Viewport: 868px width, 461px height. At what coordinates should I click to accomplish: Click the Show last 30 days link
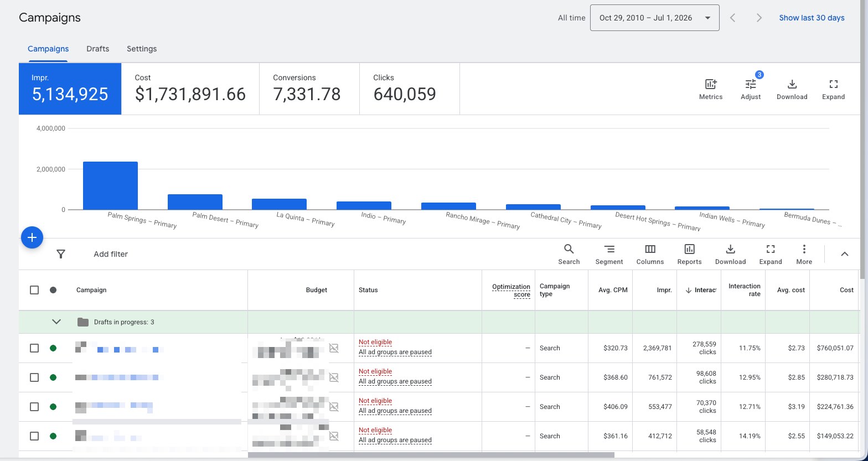[x=812, y=18]
